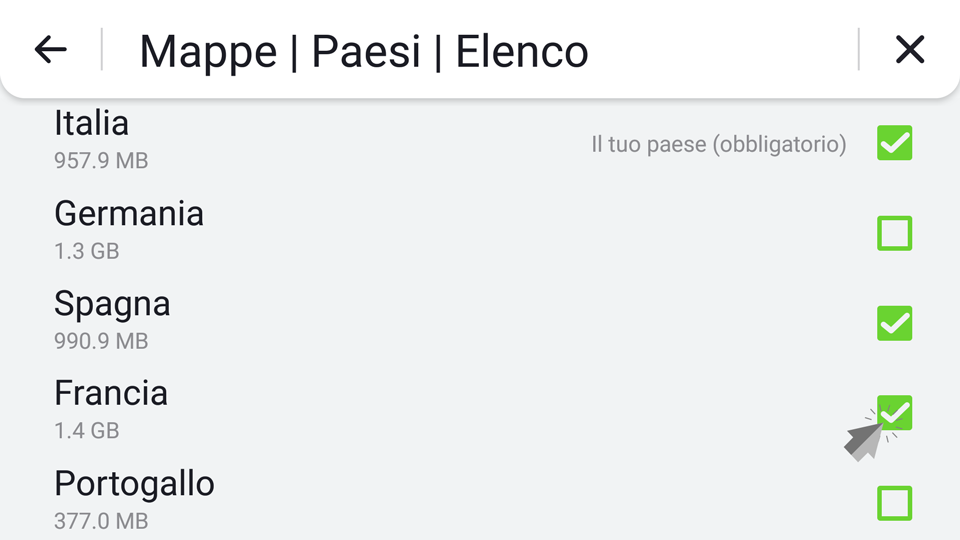This screenshot has height=540, width=960.
Task: Click the Mappe breadcrumb in the title
Action: pyautogui.click(x=208, y=53)
